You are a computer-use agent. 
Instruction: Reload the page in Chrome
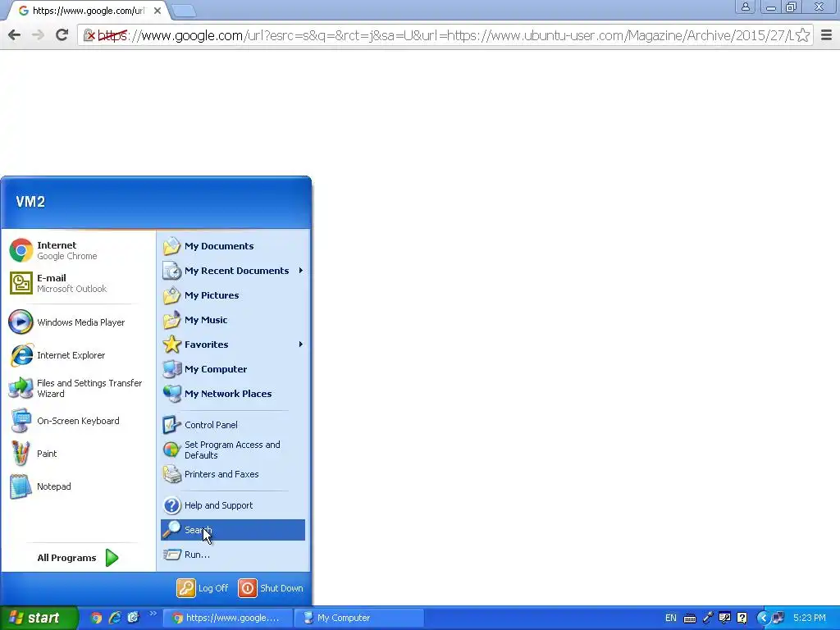(62, 35)
